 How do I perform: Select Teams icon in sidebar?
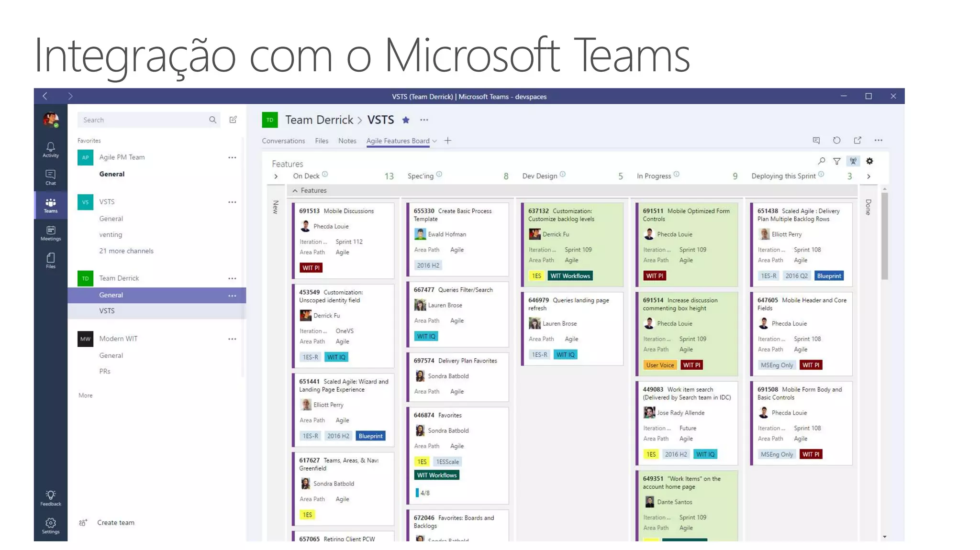[x=50, y=205]
